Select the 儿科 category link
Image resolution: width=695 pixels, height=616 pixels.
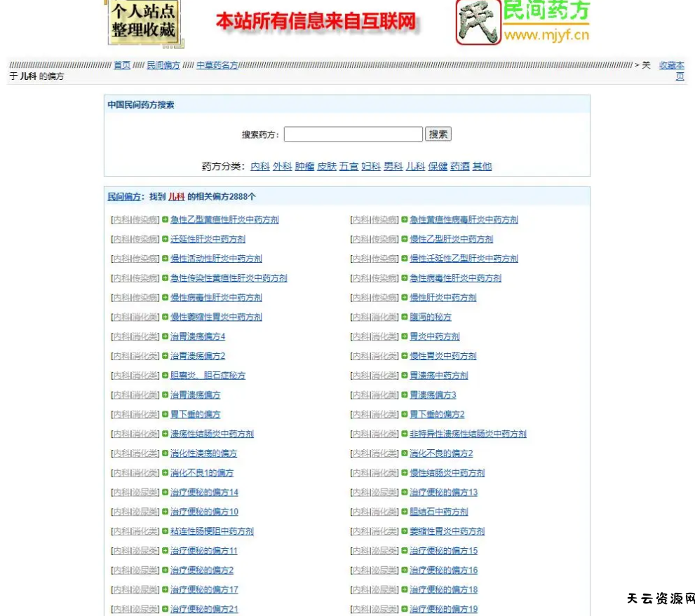pyautogui.click(x=414, y=166)
